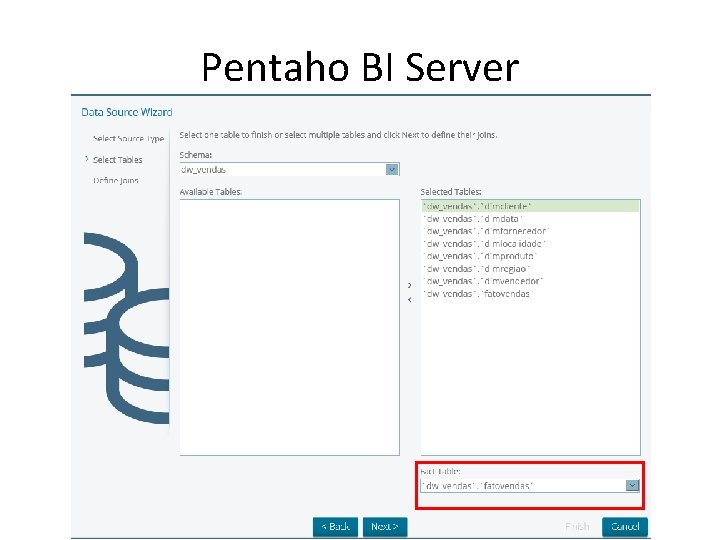720x540 pixels.
Task: Select the dimlocalidade table entry
Action: click(530, 244)
